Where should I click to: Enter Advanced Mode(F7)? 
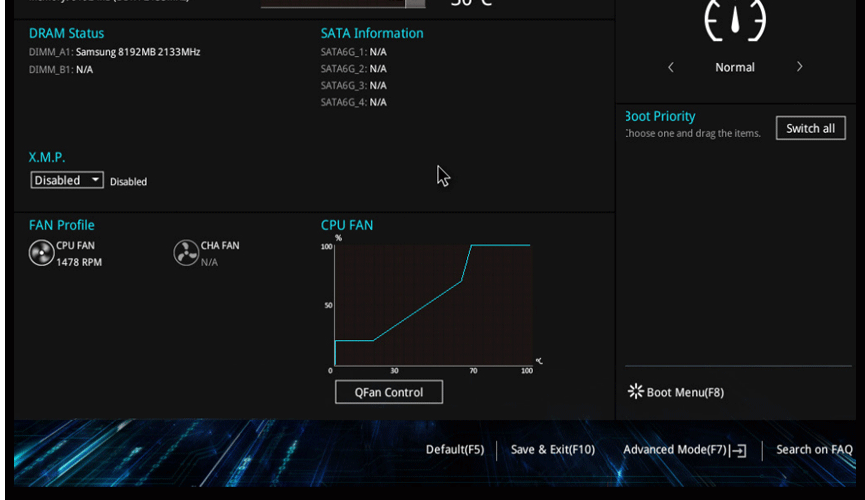(675, 450)
